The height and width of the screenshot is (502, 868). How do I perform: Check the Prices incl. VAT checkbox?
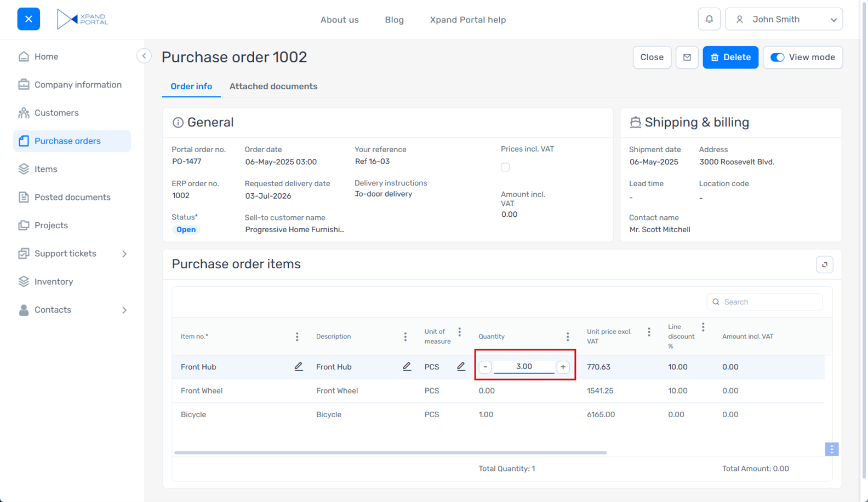coord(505,168)
